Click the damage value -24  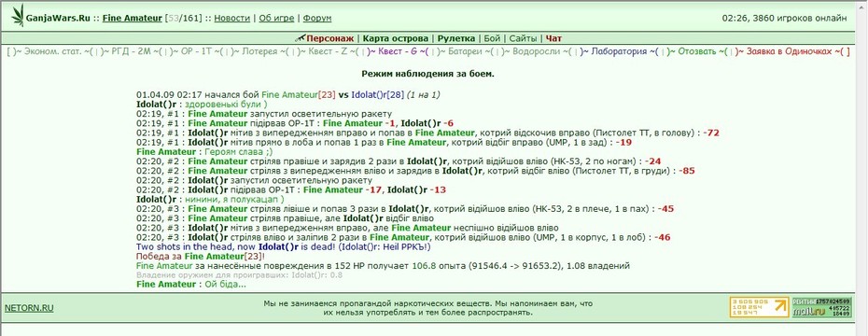tap(652, 161)
